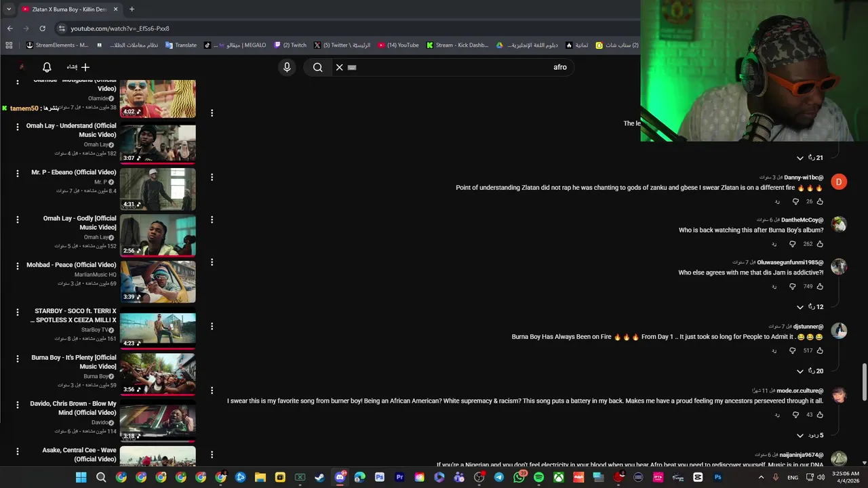
Task: Open WhatsApp from the taskbar
Action: 519,477
